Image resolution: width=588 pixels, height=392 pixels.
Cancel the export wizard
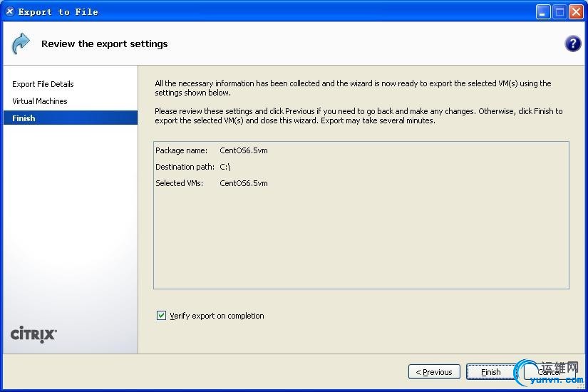[548, 372]
